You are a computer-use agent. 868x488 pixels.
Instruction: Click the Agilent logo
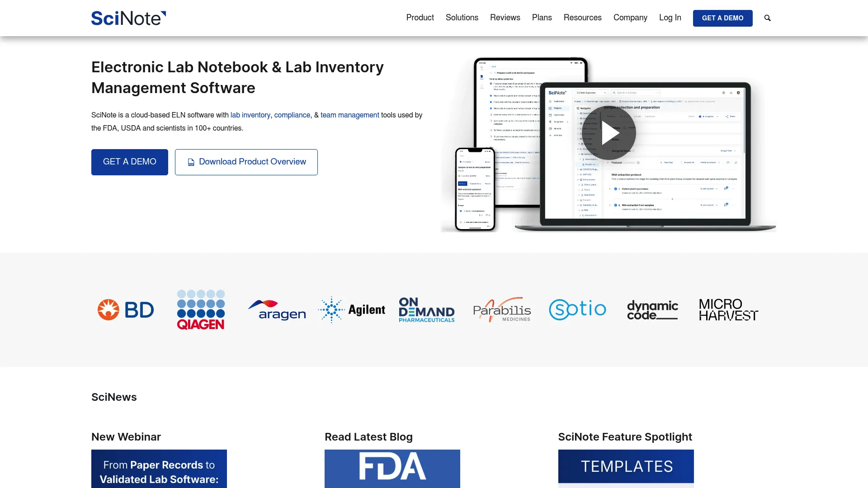(352, 310)
